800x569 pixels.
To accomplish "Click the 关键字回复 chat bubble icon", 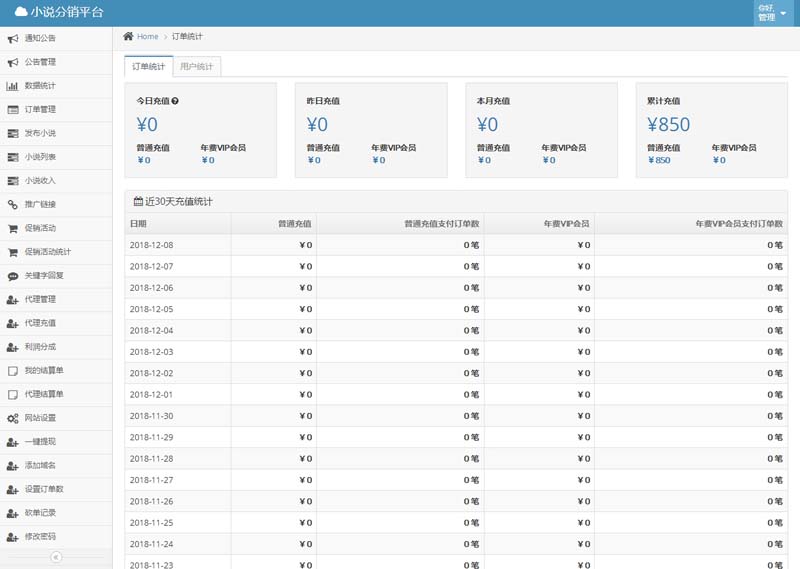I will (x=13, y=276).
